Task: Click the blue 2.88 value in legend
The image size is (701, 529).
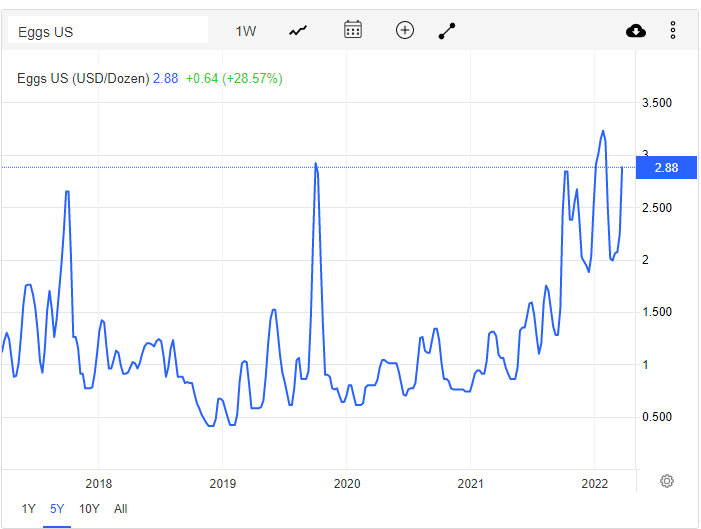Action: [165, 79]
